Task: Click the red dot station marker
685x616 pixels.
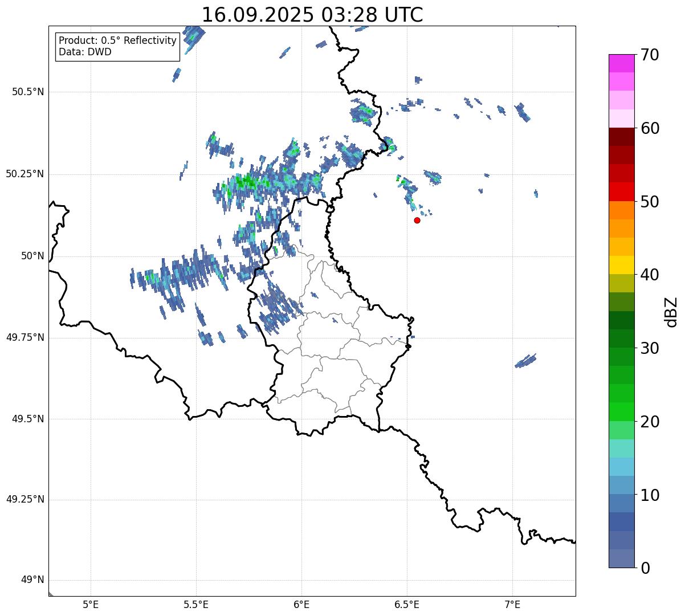Action: tap(417, 221)
